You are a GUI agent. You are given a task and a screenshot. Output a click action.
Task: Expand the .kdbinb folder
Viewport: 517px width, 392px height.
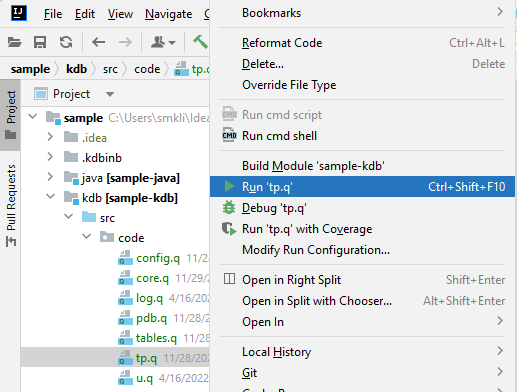[x=50, y=157]
